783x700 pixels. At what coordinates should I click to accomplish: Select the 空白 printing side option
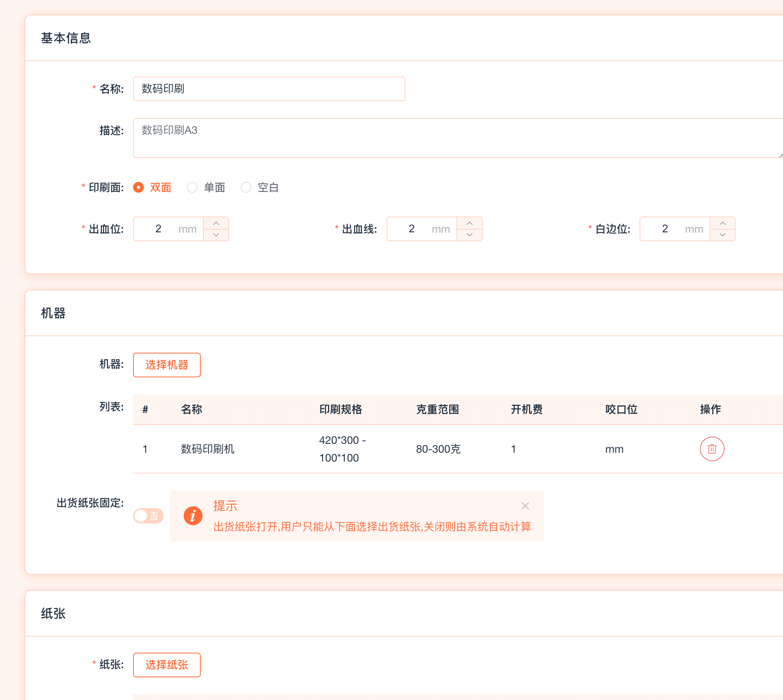click(x=246, y=187)
